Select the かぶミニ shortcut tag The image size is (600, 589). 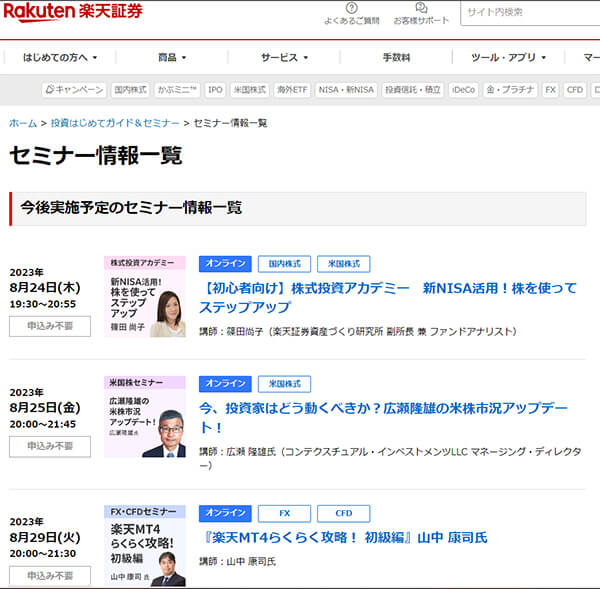177,90
